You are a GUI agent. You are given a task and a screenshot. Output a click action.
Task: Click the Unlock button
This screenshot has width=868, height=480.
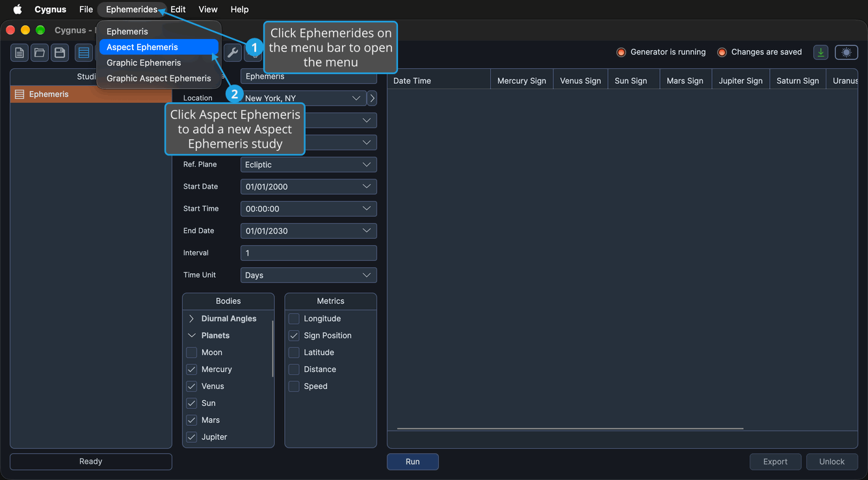click(x=832, y=462)
